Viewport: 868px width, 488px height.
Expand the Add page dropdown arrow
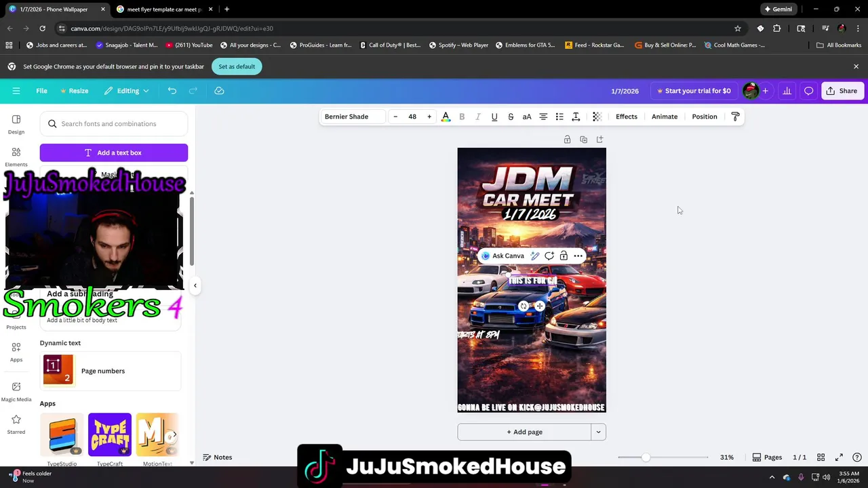[598, 432]
